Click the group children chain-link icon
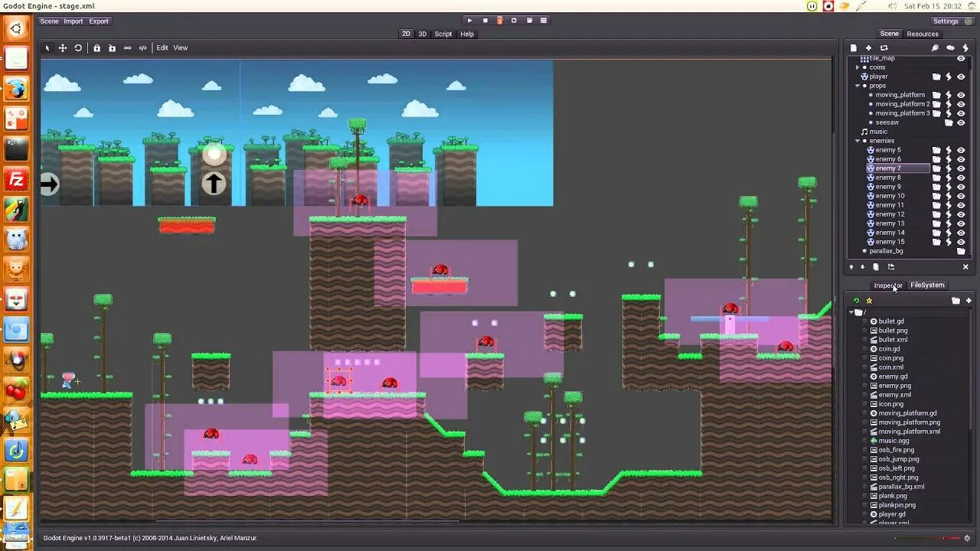The image size is (980, 551). [128, 47]
